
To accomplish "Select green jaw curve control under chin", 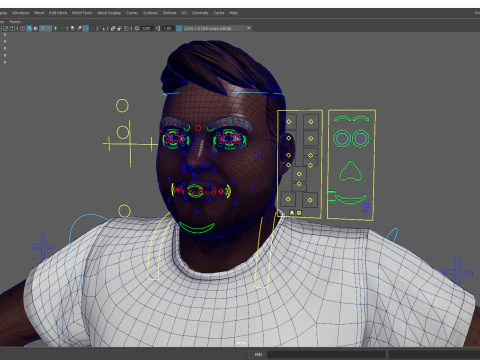I will [197, 228].
